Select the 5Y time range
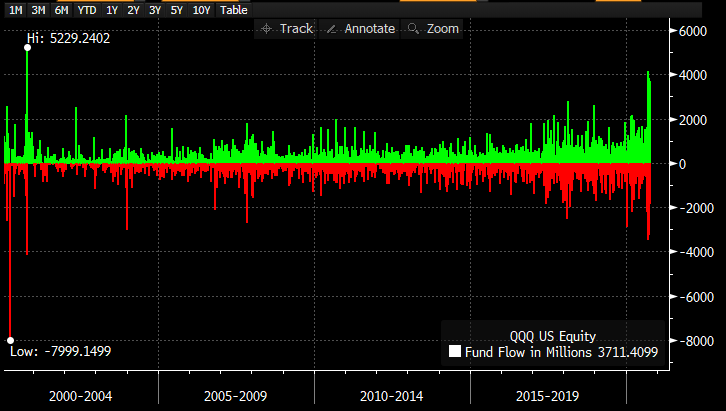The height and width of the screenshot is (411, 726). [175, 10]
